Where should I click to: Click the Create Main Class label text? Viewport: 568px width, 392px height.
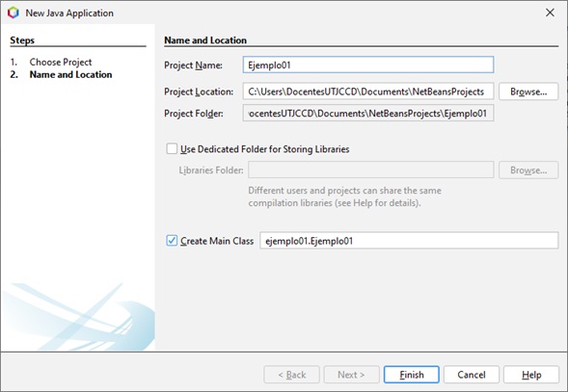tap(217, 241)
